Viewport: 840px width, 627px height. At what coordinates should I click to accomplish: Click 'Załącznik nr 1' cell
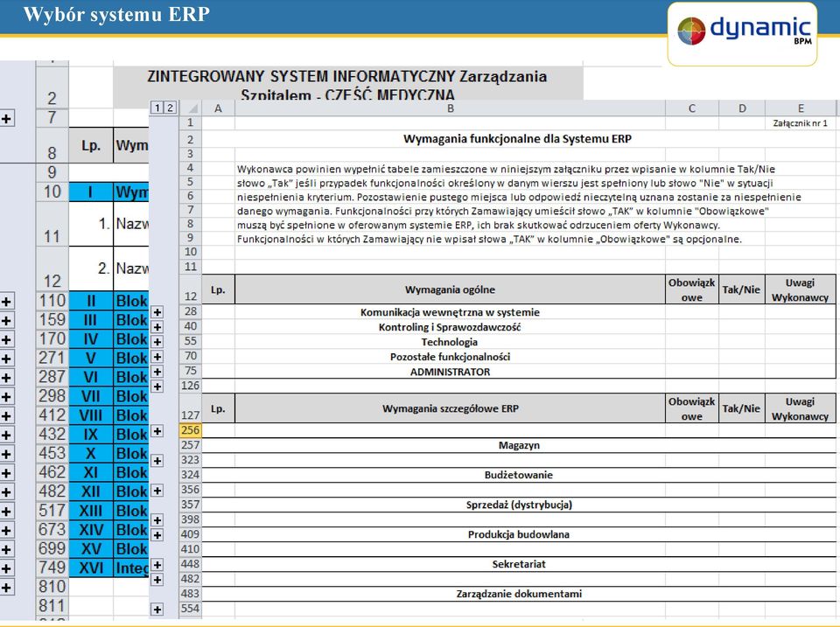point(801,123)
